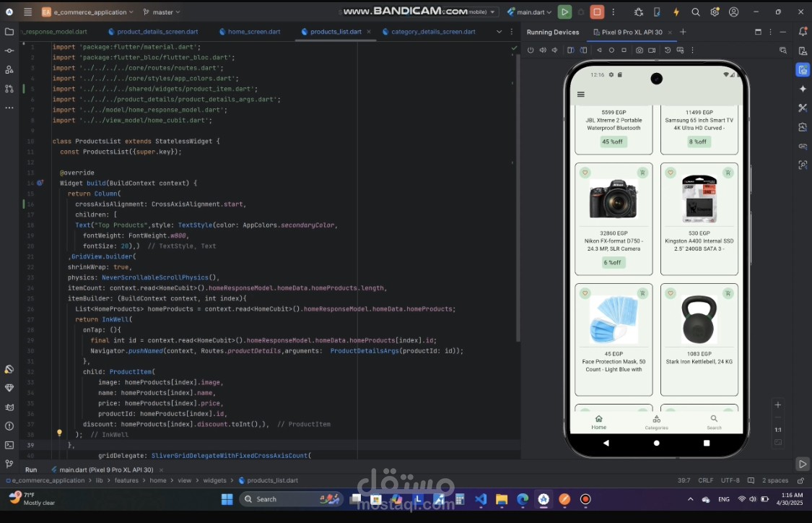This screenshot has width=812, height=523.
Task: Toggle the file read-only lock in status bar
Action: tap(800, 480)
